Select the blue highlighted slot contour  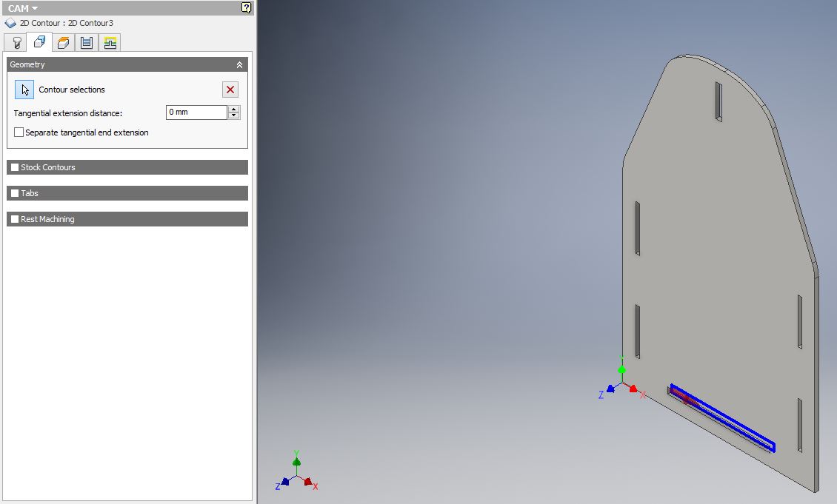pos(722,417)
